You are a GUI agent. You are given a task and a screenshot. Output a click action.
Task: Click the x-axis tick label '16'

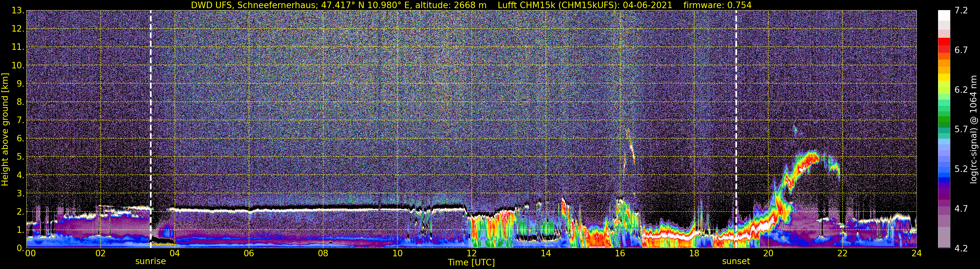point(620,254)
